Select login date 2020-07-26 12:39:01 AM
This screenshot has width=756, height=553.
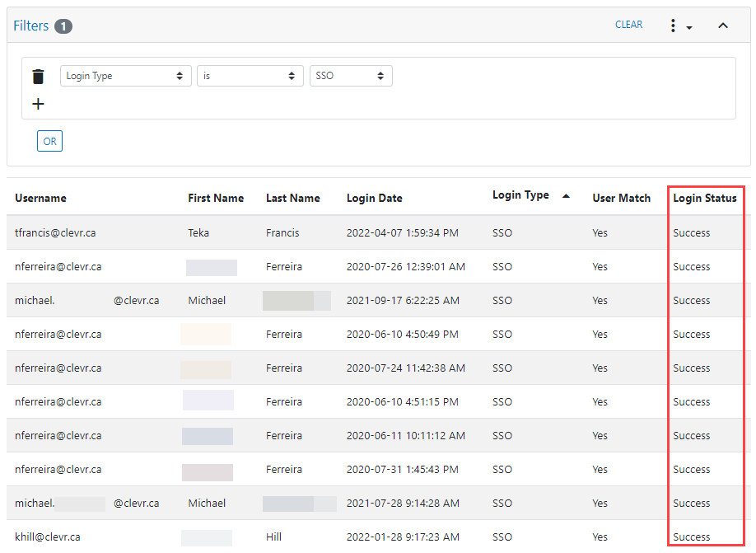pos(405,266)
